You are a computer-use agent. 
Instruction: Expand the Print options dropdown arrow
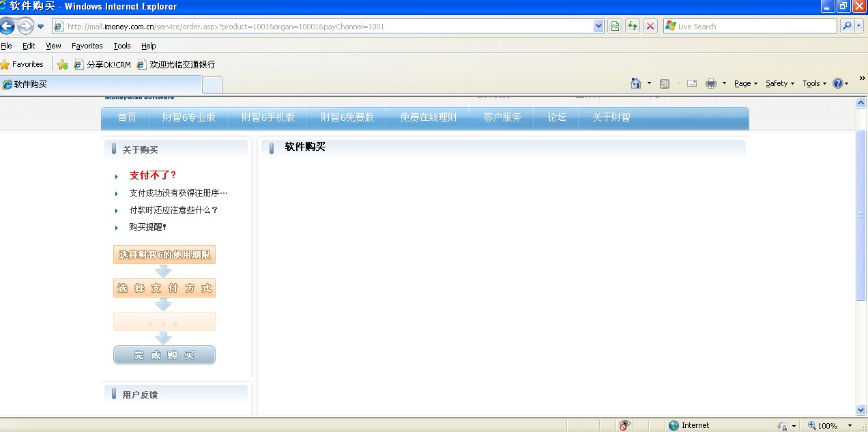pos(724,83)
